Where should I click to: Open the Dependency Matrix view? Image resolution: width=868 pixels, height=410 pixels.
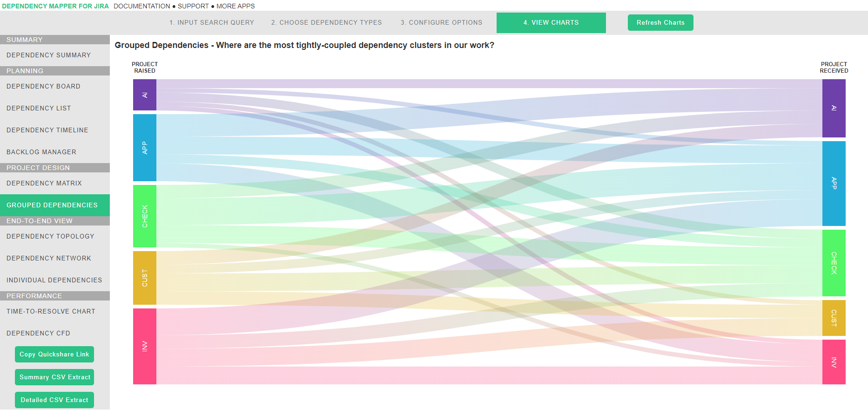pos(55,183)
